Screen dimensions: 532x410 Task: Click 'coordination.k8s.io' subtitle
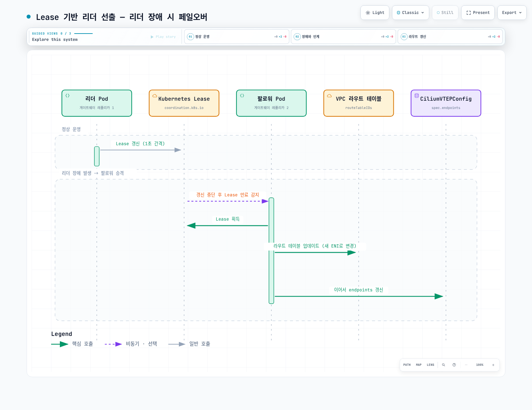[184, 108]
